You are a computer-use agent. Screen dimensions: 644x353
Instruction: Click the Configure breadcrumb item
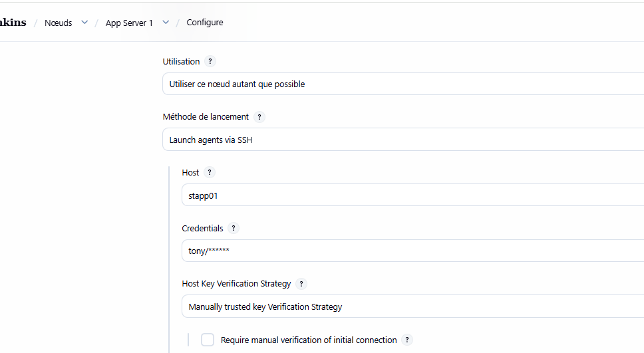pyautogui.click(x=205, y=23)
